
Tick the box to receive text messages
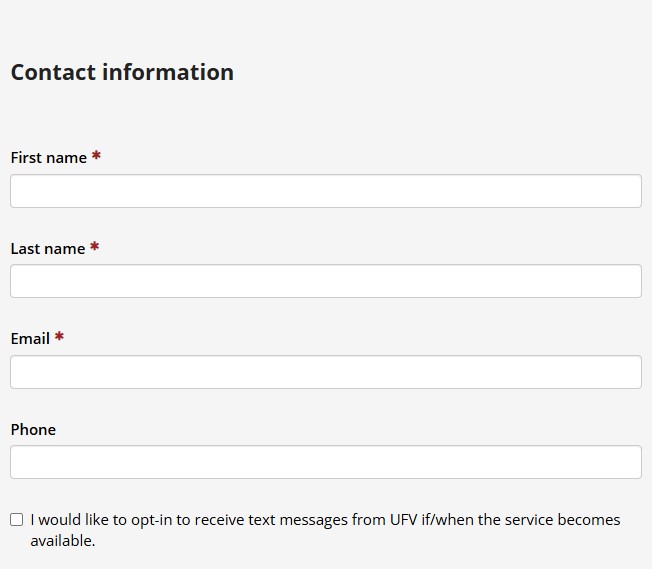pos(17,520)
